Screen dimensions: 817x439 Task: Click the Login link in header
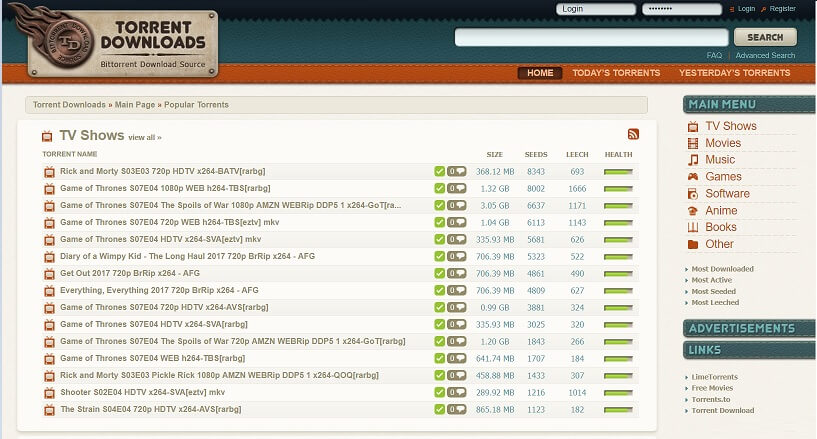pos(746,9)
